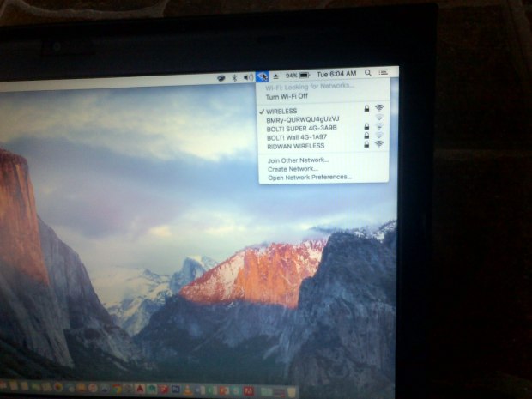This screenshot has height=399, width=532.
Task: Open the battery 94% status menu
Action: 298,75
